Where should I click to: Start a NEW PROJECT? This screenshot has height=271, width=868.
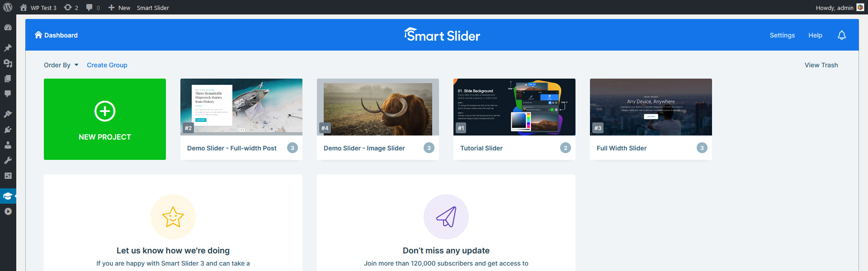(105, 119)
